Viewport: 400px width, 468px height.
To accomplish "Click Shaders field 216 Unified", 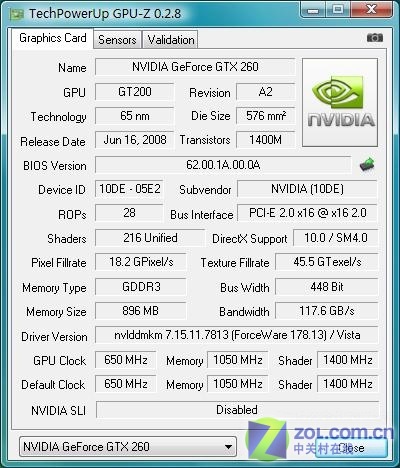I will point(150,238).
